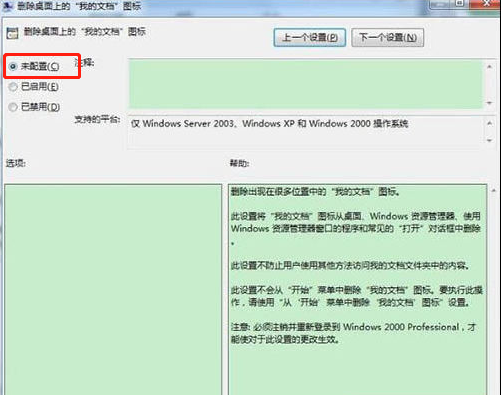Maximize the policy setting window

[x=460, y=3]
